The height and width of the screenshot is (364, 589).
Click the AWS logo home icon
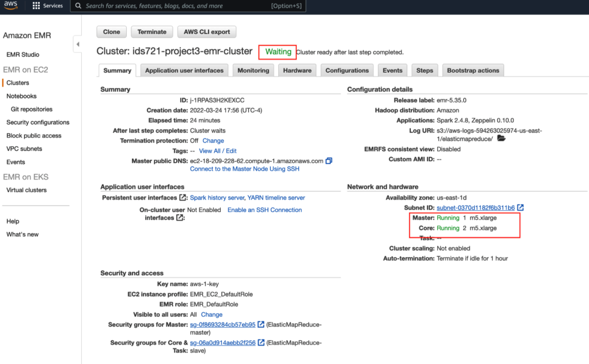tap(10, 5)
